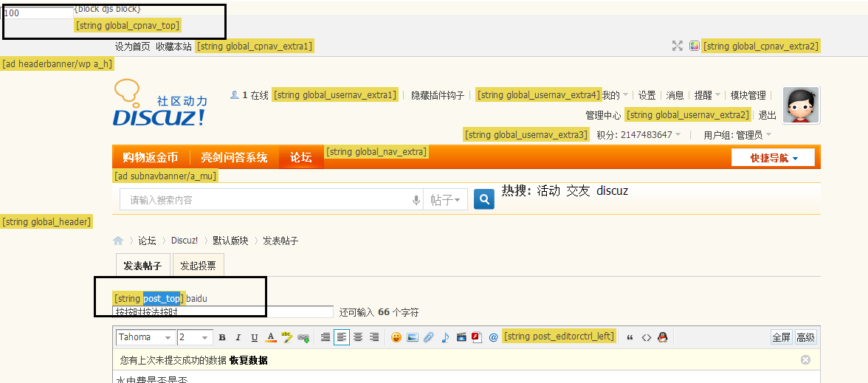
Task: Open the font size 2 dropdown
Action: pos(195,337)
